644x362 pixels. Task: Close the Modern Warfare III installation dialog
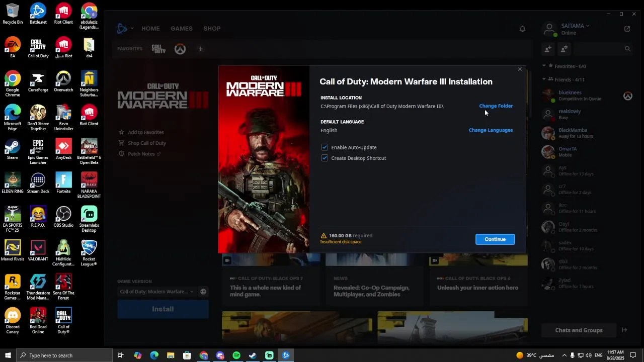(x=520, y=69)
